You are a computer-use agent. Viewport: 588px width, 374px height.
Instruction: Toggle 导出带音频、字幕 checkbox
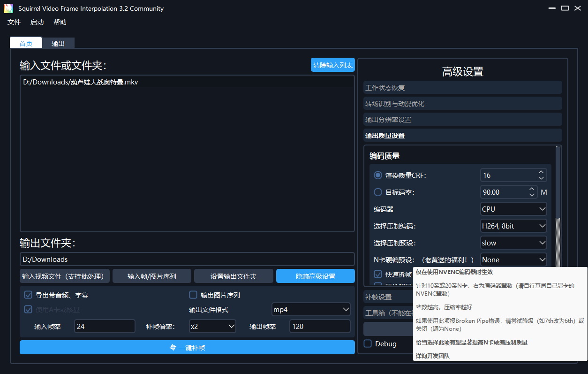coord(28,295)
